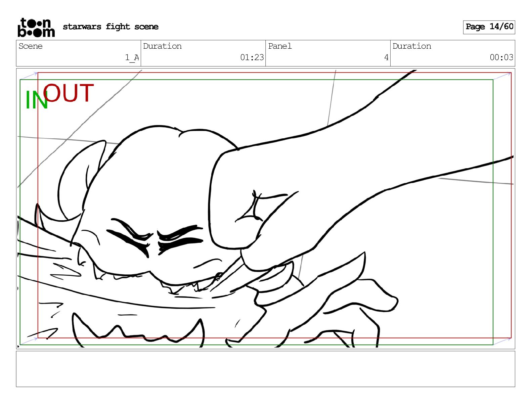Click the scene value '1_A'

(x=132, y=57)
